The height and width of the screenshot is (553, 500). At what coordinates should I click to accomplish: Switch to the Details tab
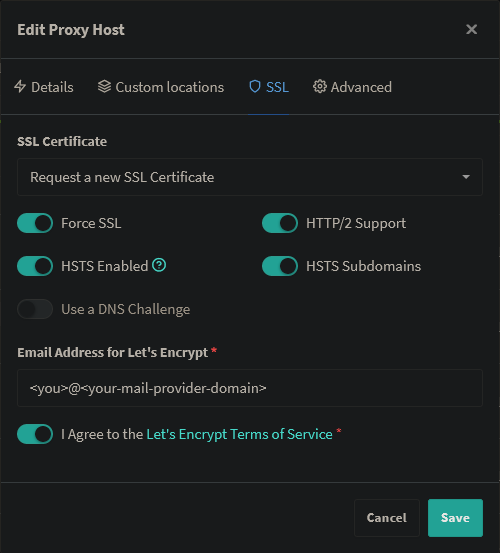click(x=44, y=87)
